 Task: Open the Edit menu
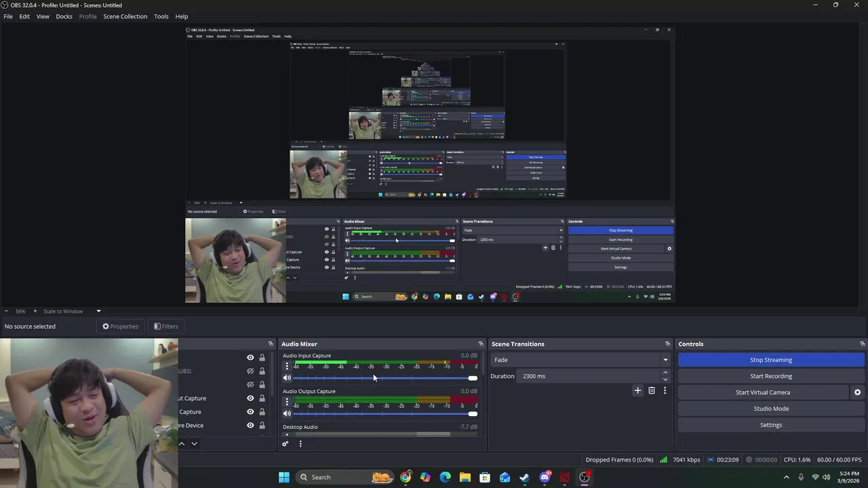pos(24,16)
